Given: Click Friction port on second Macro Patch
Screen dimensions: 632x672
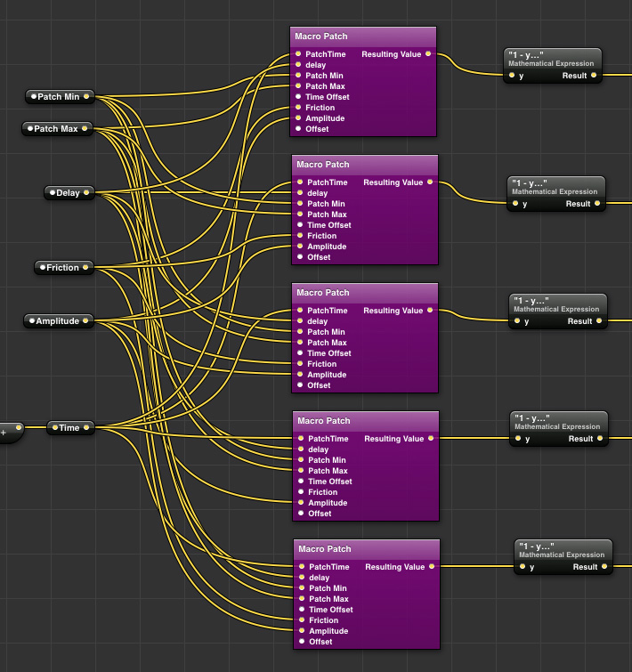Looking at the screenshot, I should tap(300, 236).
